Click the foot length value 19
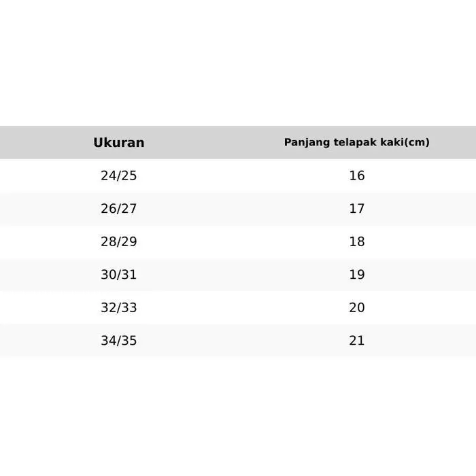 pos(357,275)
